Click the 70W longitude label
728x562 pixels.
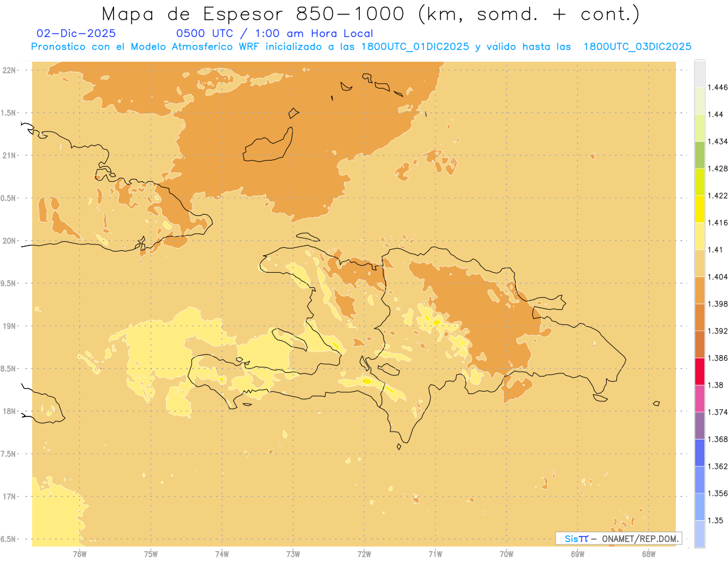507,554
